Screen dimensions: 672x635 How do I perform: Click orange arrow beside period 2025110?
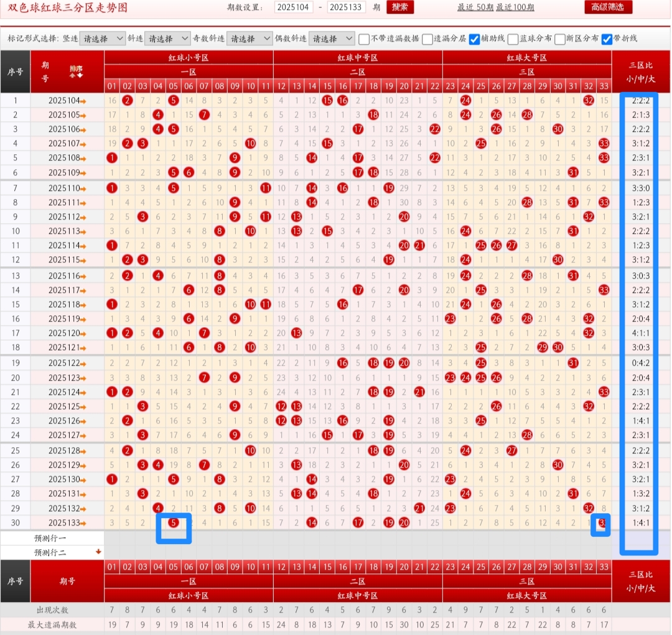(83, 188)
